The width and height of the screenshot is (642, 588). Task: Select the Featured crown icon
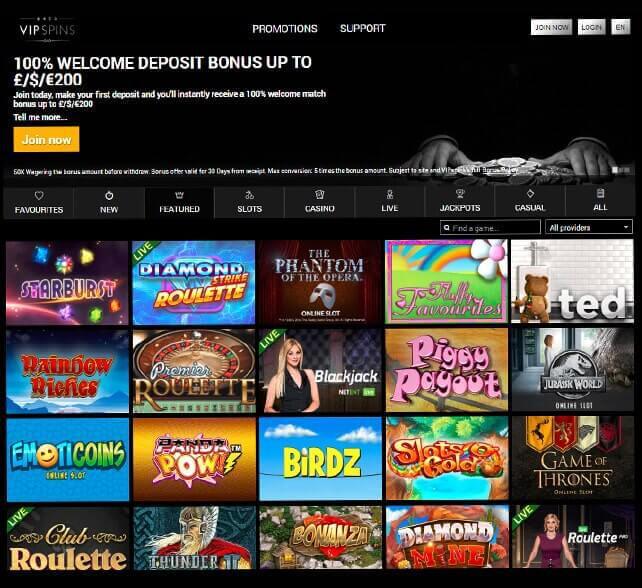(179, 195)
